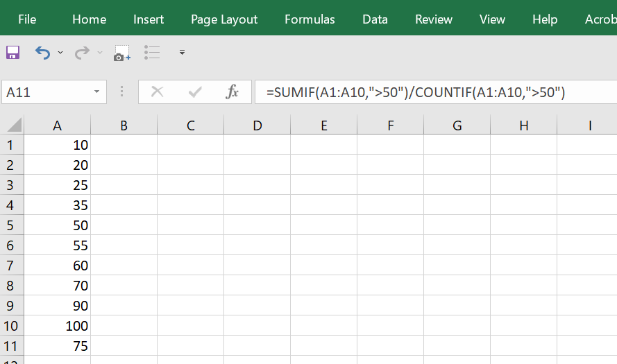Open the Undo history dropdown arrow
The height and width of the screenshot is (364, 617).
pyautogui.click(x=60, y=52)
